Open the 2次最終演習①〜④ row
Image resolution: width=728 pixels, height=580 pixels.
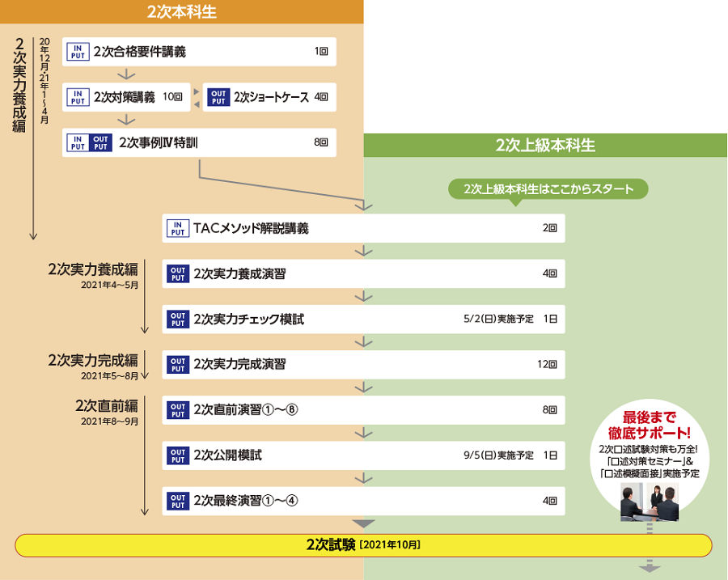pos(363,500)
